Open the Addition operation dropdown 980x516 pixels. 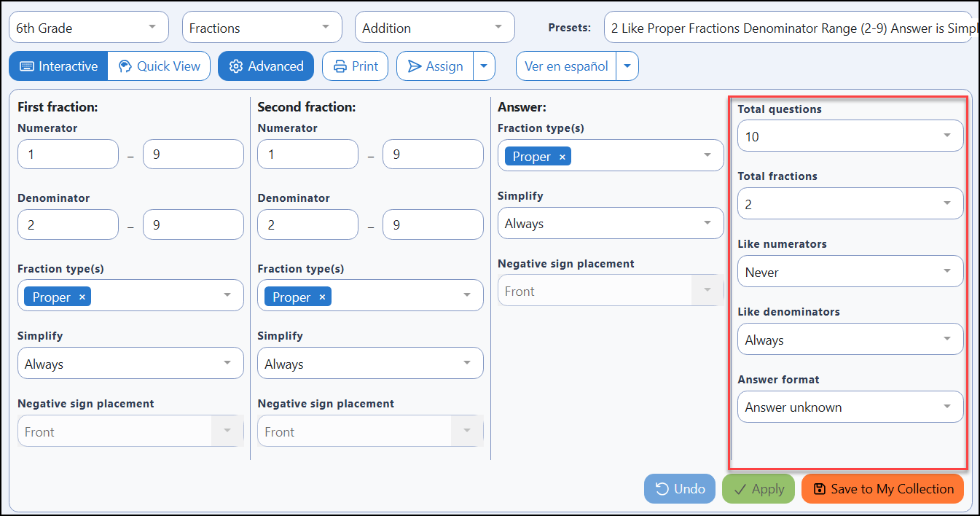[x=435, y=28]
